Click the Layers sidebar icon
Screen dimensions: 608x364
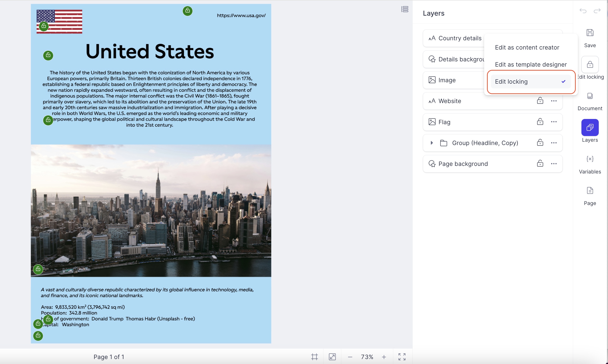coord(590,127)
